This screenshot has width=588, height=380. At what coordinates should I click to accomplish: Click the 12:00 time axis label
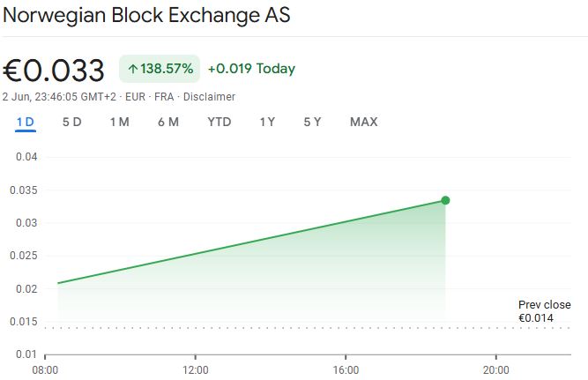pos(196,369)
